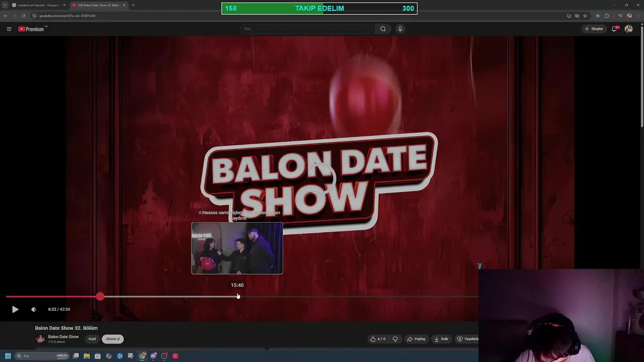644x362 pixels.
Task: Open the YouTube account avatar menu
Action: point(628,29)
